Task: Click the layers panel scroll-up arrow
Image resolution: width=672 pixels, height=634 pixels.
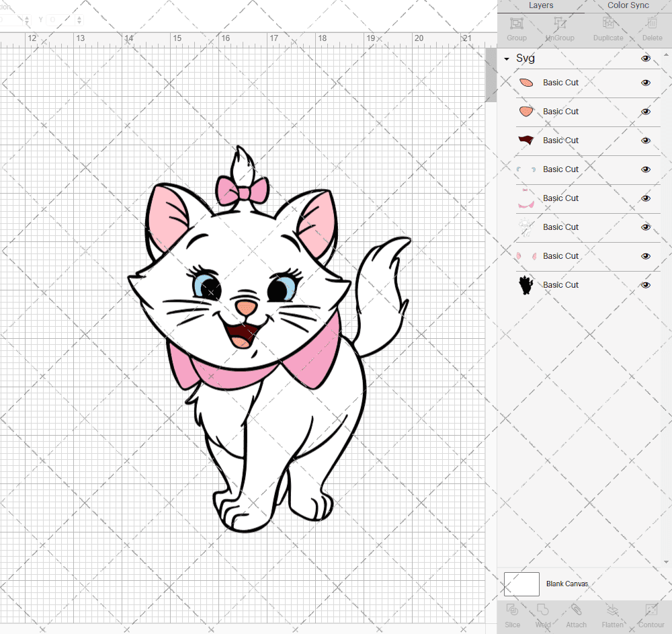Action: click(665, 55)
